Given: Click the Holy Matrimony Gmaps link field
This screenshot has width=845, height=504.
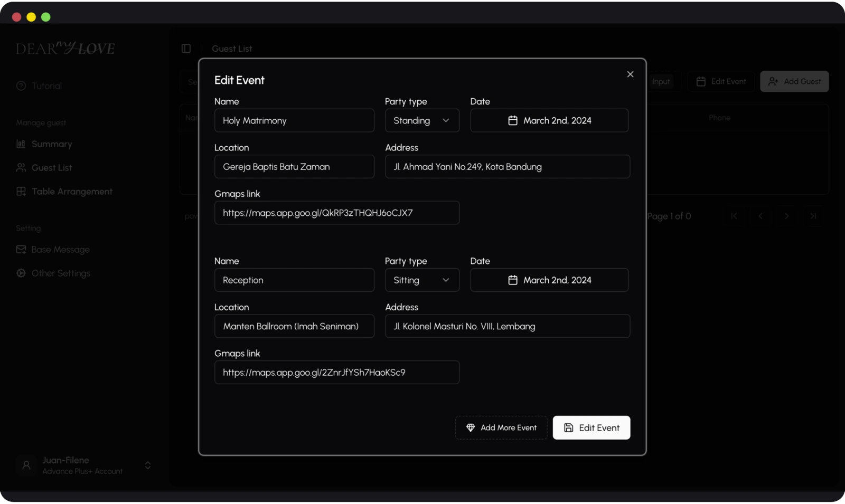Looking at the screenshot, I should coord(336,213).
